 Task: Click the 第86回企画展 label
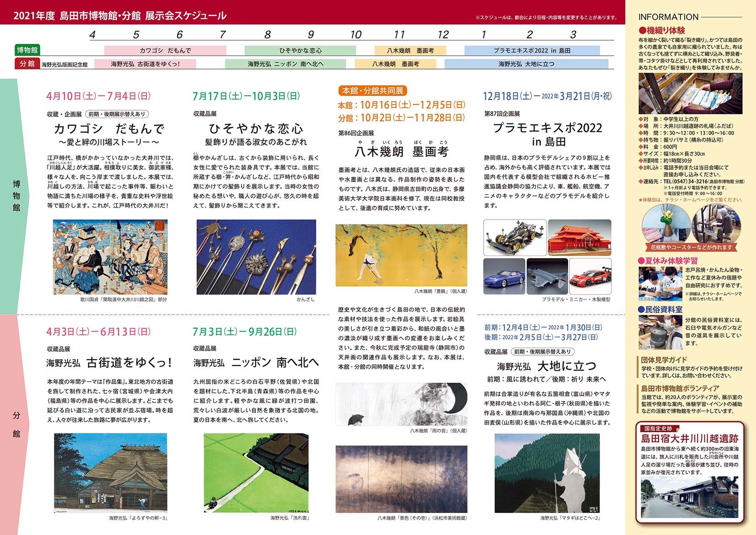[x=356, y=133]
